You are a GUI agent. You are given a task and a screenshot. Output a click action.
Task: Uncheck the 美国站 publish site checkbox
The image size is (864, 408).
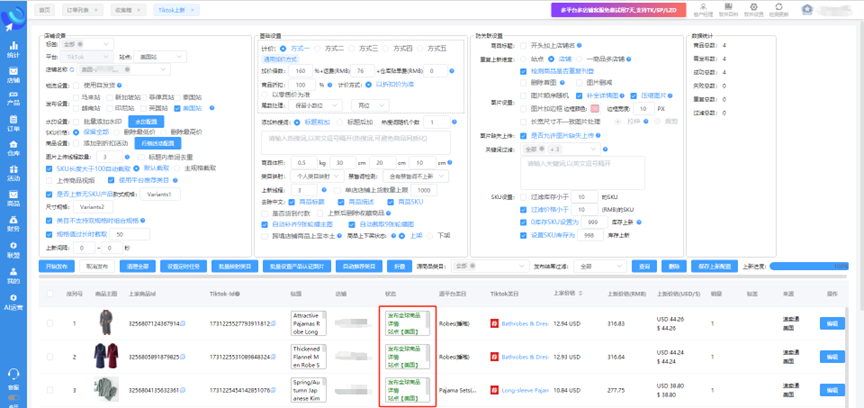coord(177,108)
